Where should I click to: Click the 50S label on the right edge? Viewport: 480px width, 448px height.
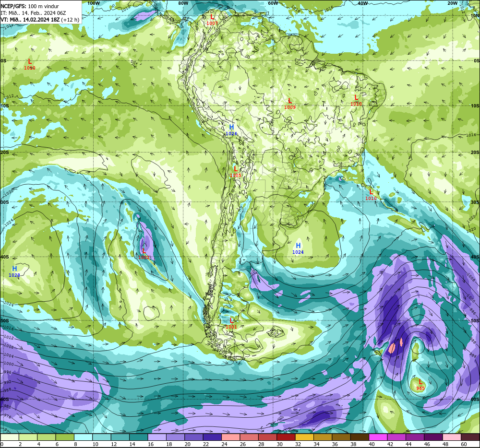(475, 320)
